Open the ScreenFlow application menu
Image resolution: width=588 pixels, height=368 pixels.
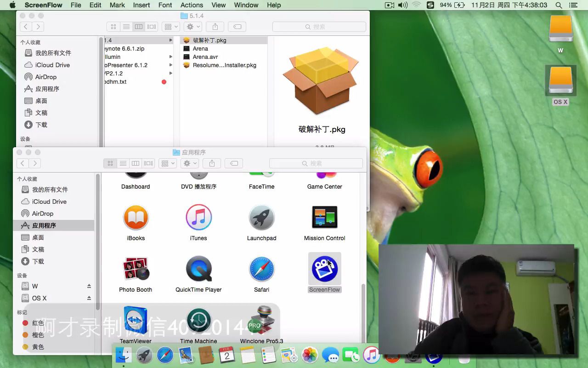tap(43, 5)
